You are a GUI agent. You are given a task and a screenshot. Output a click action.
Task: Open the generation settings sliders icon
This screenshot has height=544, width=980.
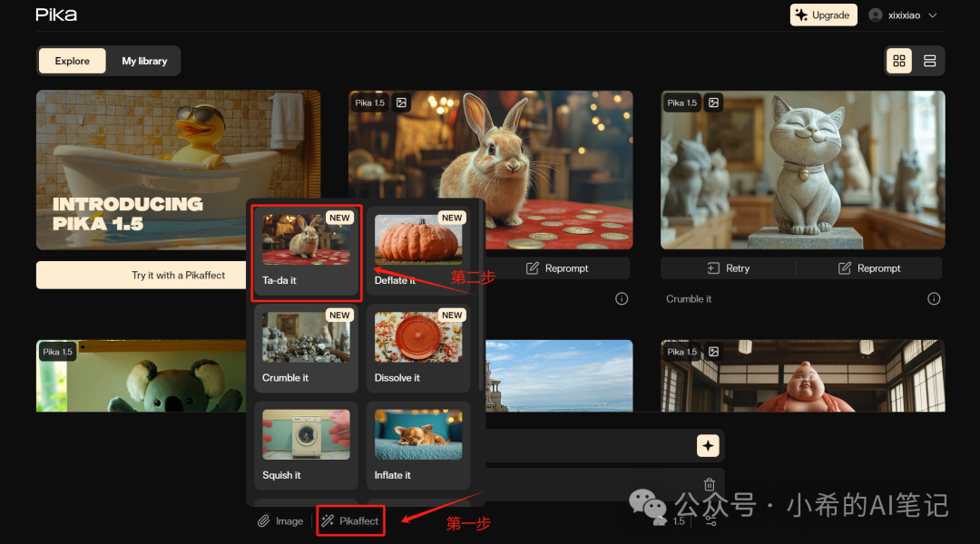[x=710, y=521]
